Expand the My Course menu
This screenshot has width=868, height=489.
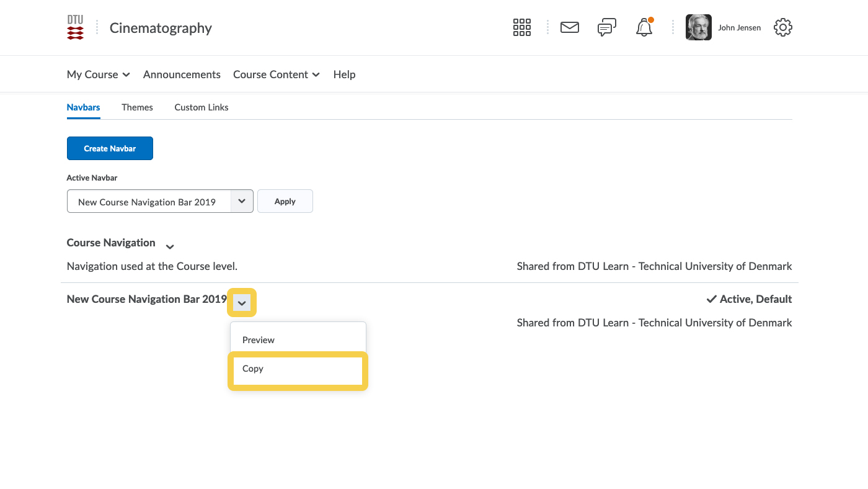[98, 74]
